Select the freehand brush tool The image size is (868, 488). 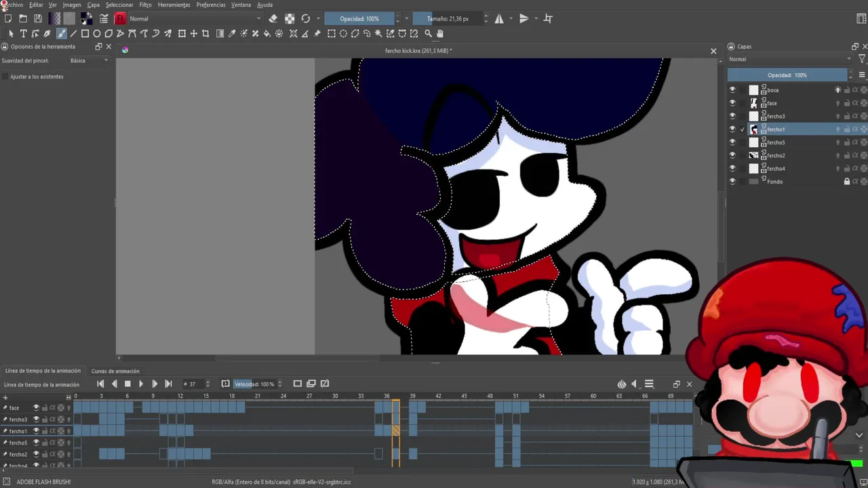[x=61, y=33]
